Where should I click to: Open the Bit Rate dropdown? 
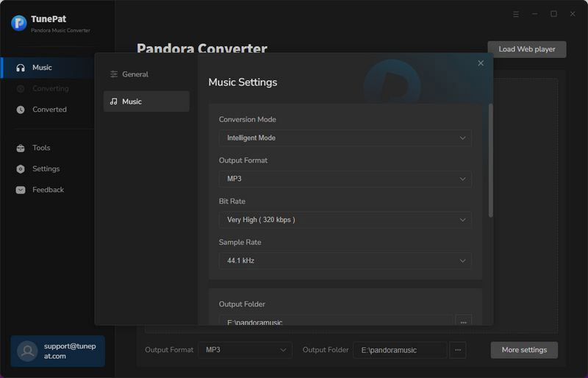[x=345, y=220]
